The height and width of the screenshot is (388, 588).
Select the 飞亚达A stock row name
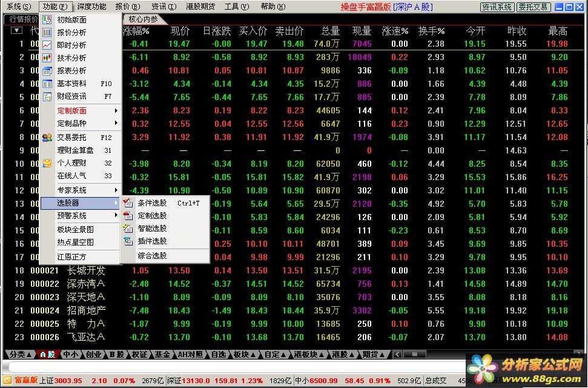(x=86, y=337)
